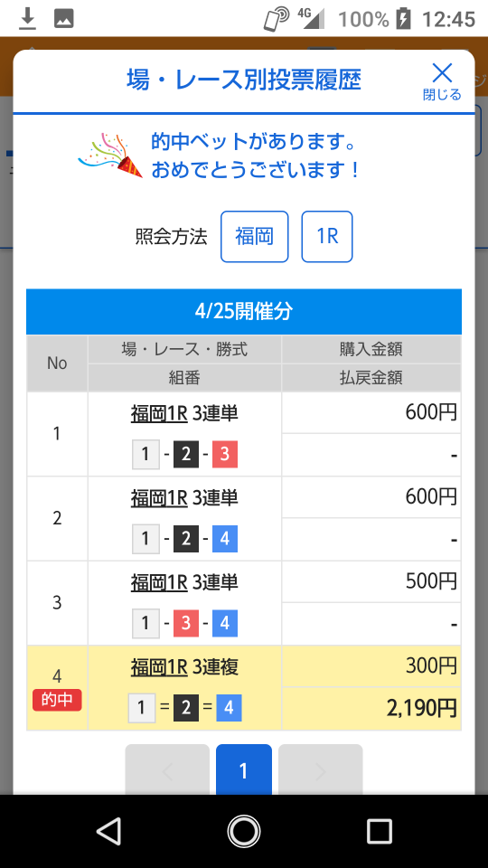This screenshot has width=488, height=868.
Task: Close the voting history dialog
Action: [442, 81]
